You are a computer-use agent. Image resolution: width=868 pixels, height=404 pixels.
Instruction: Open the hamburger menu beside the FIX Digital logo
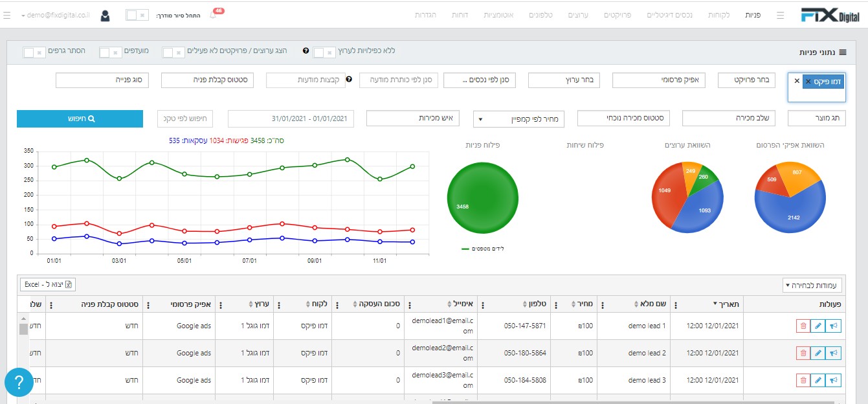[781, 15]
